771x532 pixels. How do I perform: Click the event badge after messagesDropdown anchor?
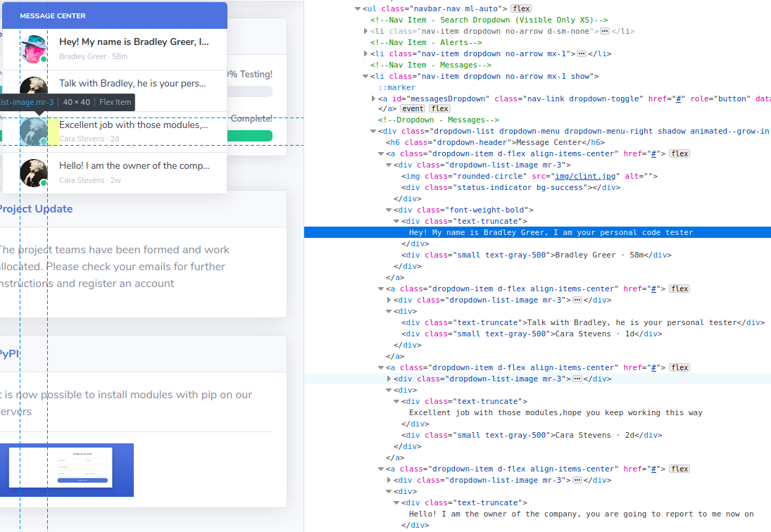pyautogui.click(x=413, y=109)
